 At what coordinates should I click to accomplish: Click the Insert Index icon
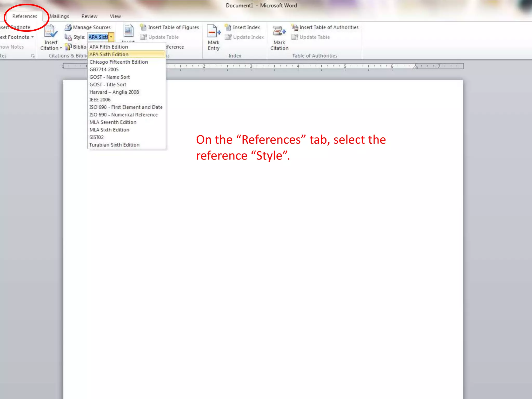[x=228, y=27]
